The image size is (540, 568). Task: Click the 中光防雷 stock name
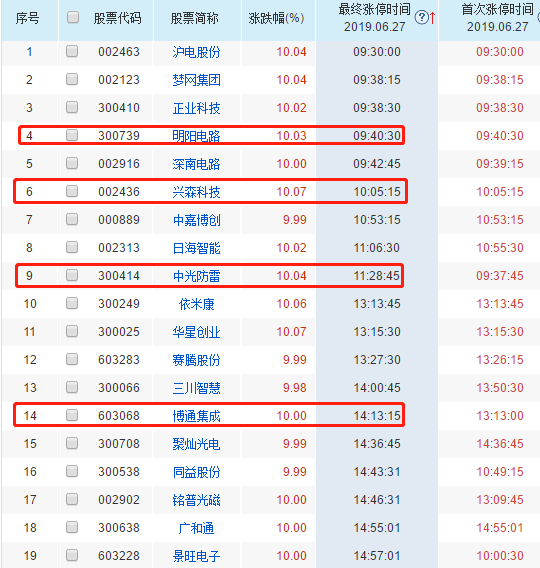pos(196,276)
